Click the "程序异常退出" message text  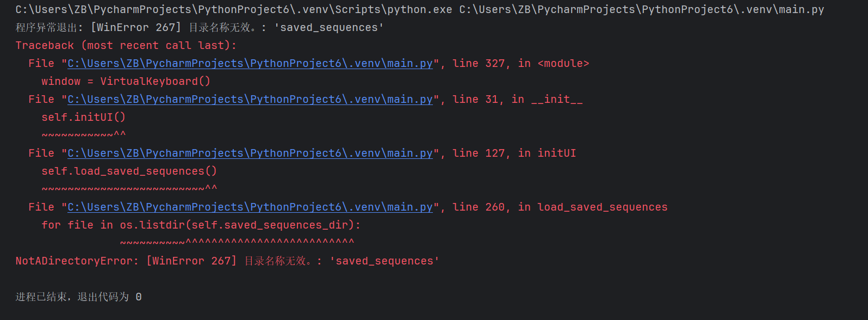(47, 28)
